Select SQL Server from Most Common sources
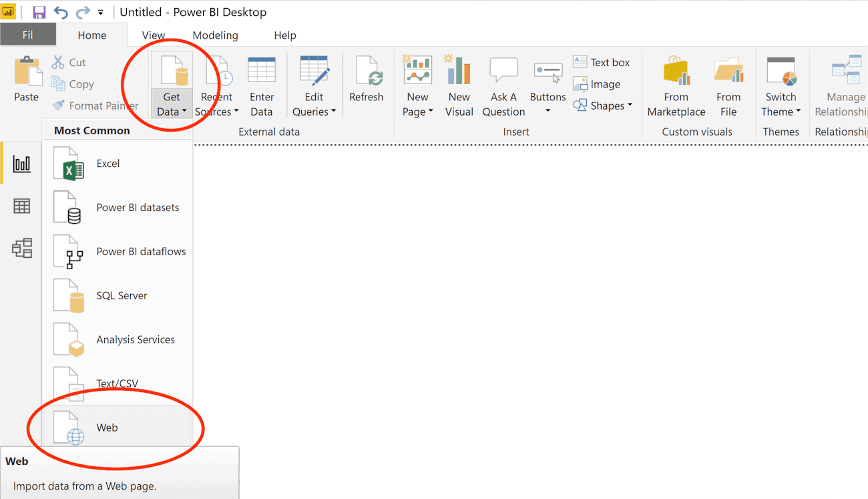The height and width of the screenshot is (499, 868). [x=120, y=295]
